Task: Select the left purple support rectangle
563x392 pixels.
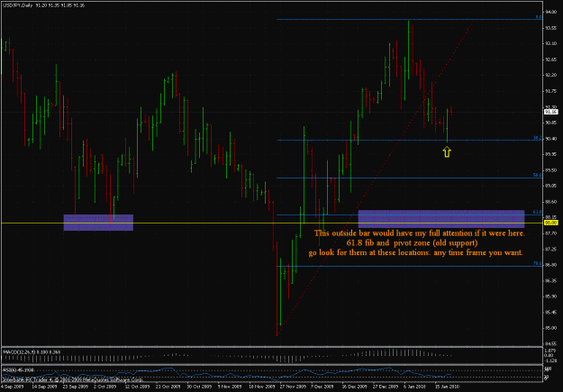Action: click(98, 223)
